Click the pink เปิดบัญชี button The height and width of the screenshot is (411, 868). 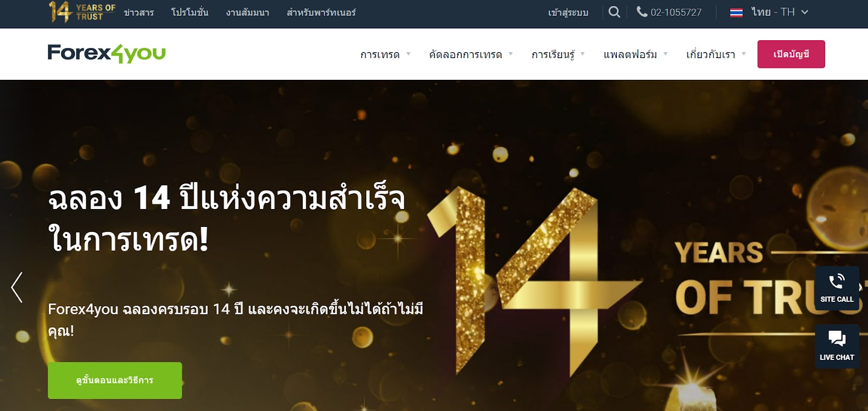[791, 54]
